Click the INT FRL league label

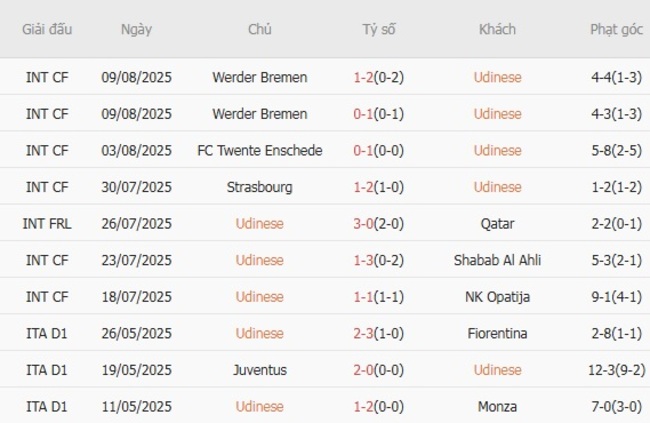47,224
